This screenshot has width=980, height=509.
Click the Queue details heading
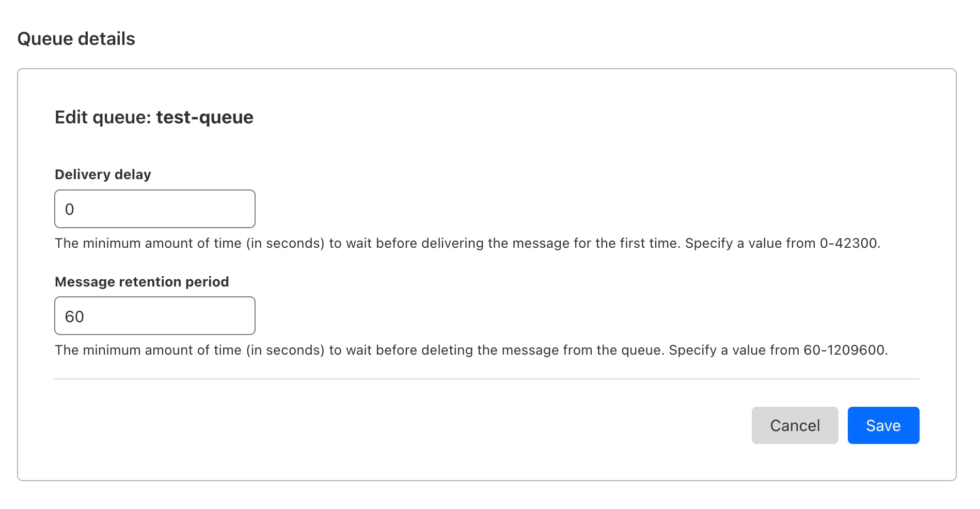click(x=76, y=38)
